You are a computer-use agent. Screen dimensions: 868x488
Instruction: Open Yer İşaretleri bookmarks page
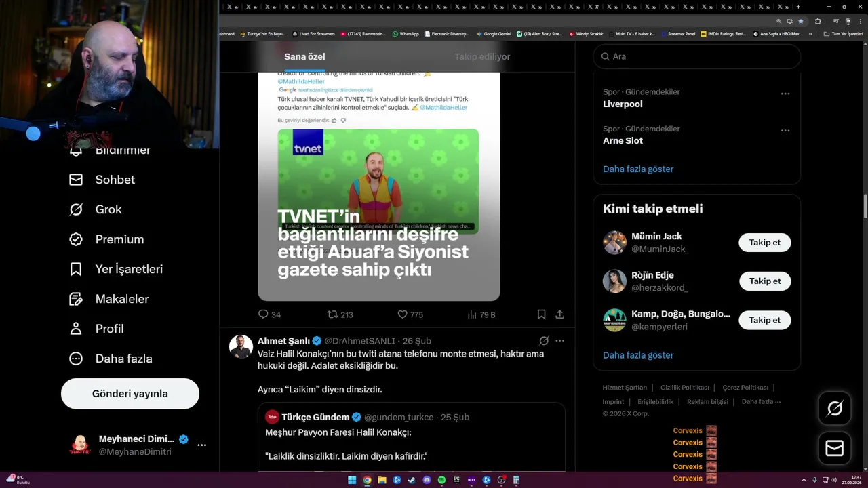pyautogui.click(x=116, y=269)
